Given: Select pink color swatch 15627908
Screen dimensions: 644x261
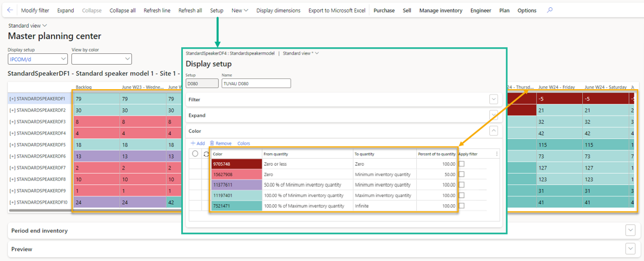Looking at the screenshot, I should click(237, 174).
